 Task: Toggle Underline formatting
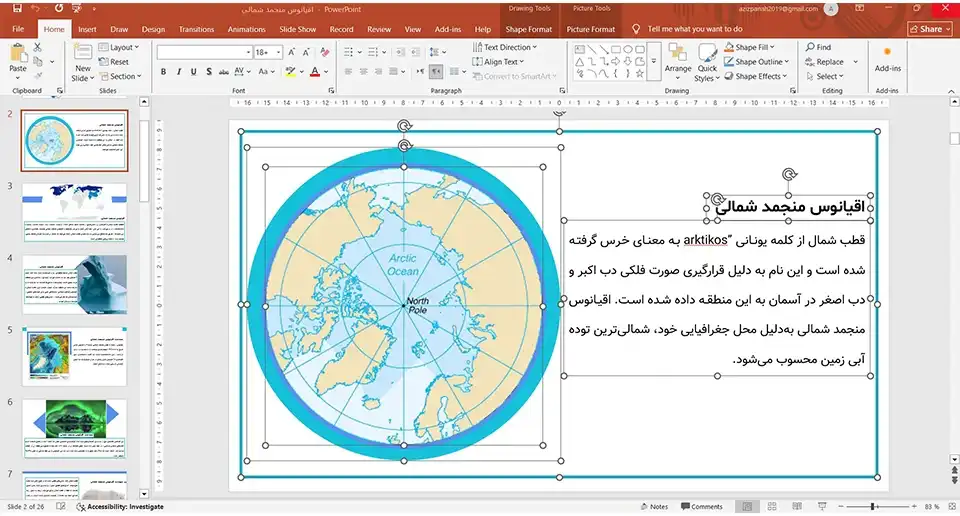[193, 72]
